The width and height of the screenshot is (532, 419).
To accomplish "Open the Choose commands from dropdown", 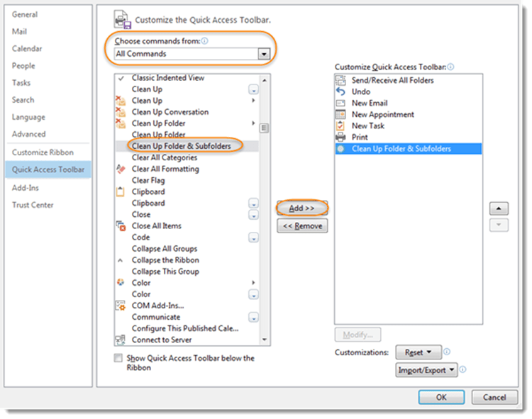I will point(265,54).
